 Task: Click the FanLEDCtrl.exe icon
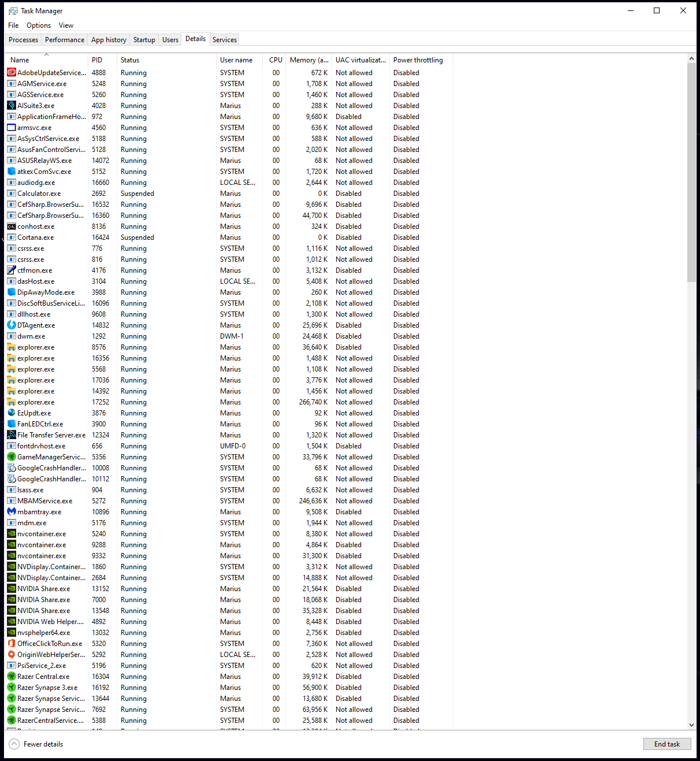pyautogui.click(x=12, y=424)
